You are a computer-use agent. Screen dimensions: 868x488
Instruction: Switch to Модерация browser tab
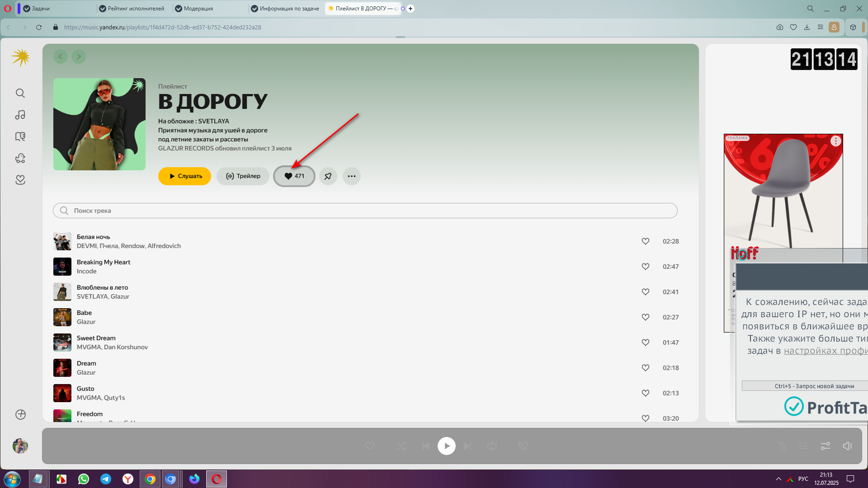210,9
